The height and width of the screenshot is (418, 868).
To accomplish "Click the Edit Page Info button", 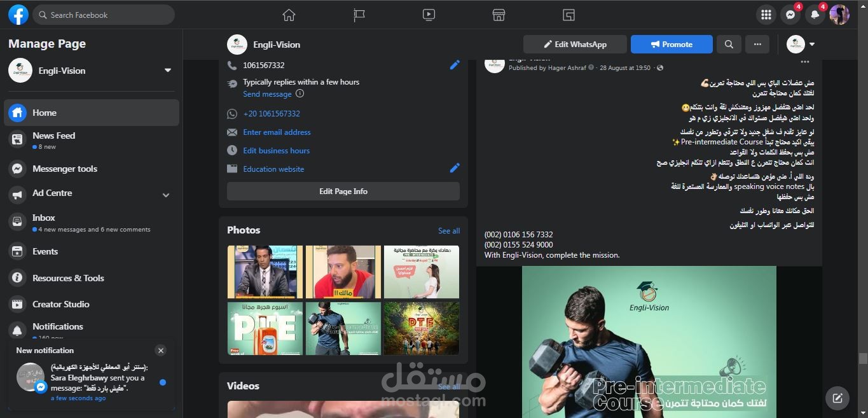I will click(x=343, y=191).
